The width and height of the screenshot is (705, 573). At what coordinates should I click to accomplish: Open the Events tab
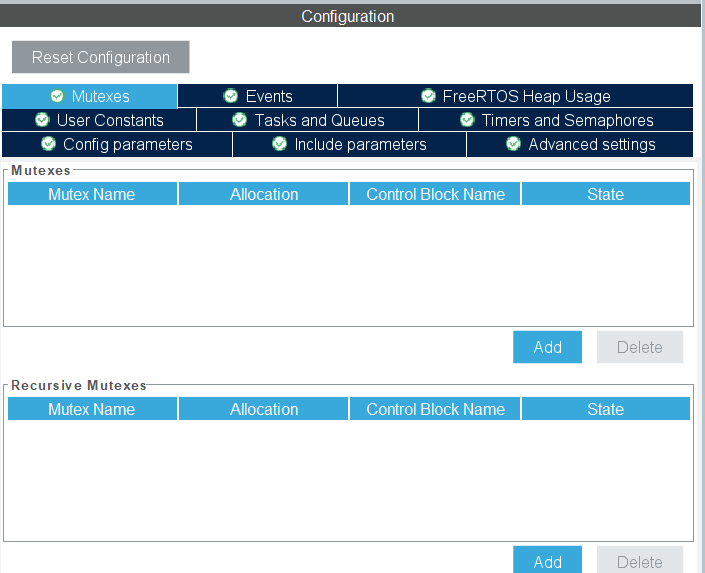pyautogui.click(x=258, y=96)
